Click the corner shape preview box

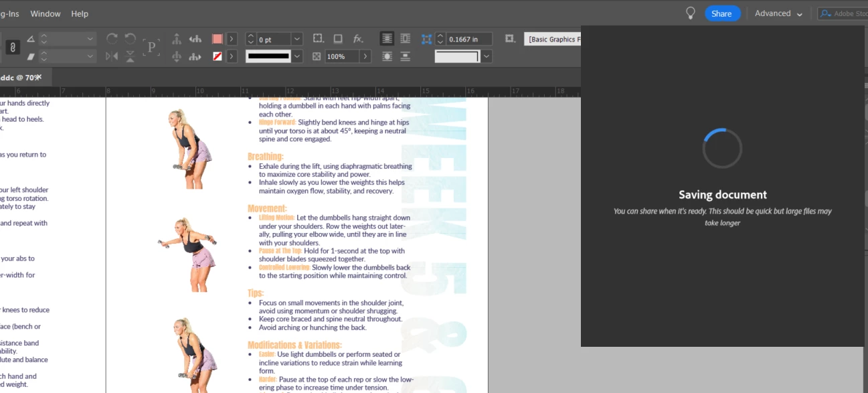[457, 56]
